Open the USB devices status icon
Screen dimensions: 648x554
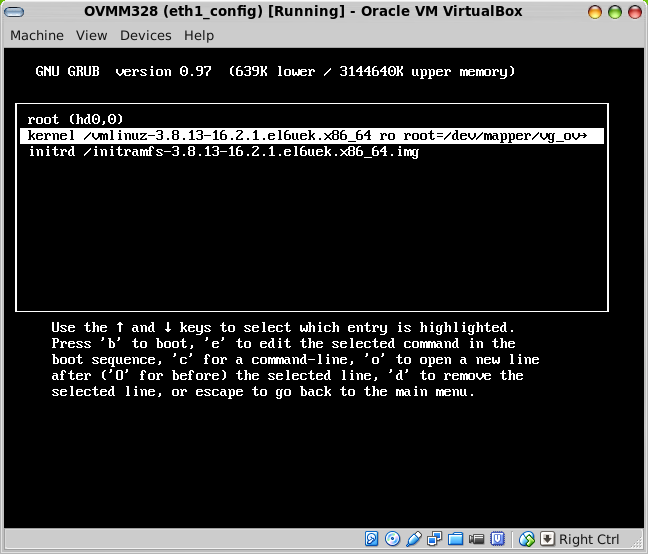coord(414,539)
